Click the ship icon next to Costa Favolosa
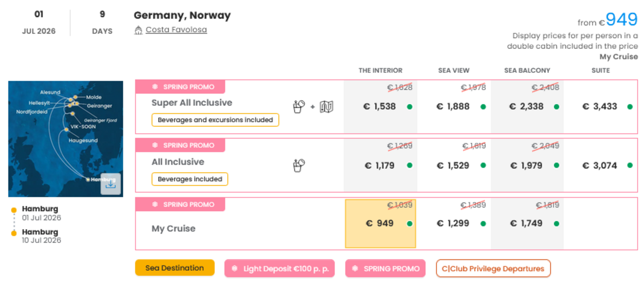 (138, 30)
